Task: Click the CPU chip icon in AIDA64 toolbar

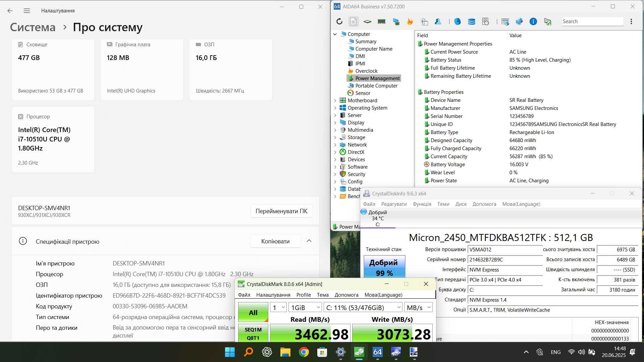Action: pyautogui.click(x=367, y=21)
